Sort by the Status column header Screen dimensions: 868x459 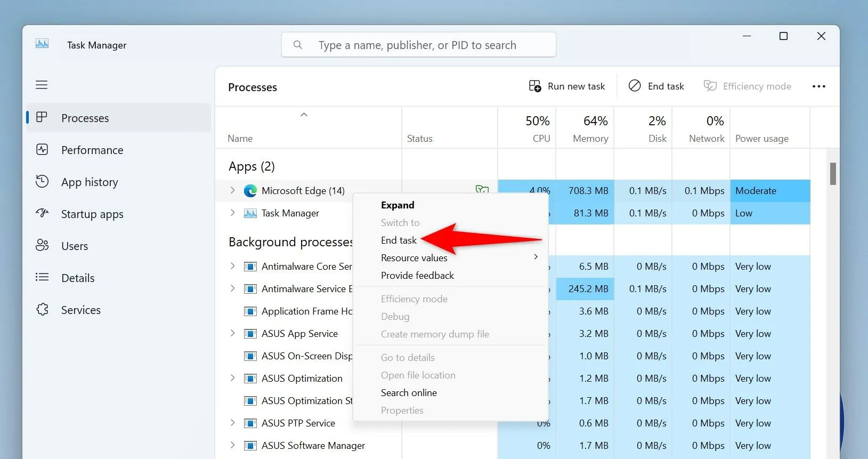(449, 128)
